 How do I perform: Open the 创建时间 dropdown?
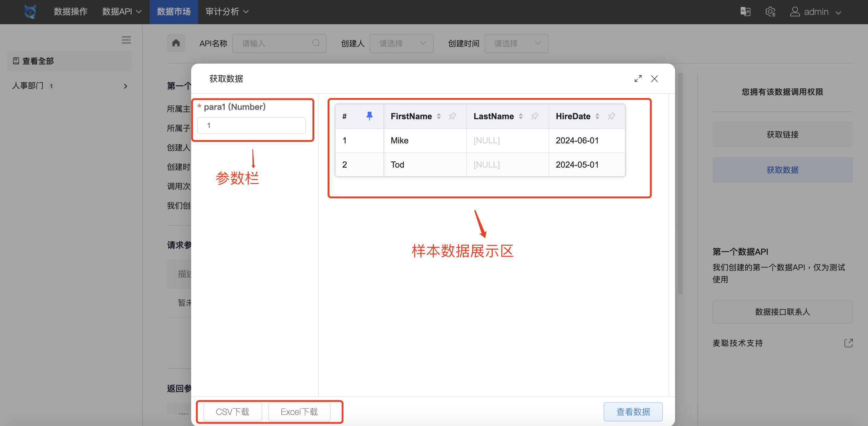[x=516, y=43]
